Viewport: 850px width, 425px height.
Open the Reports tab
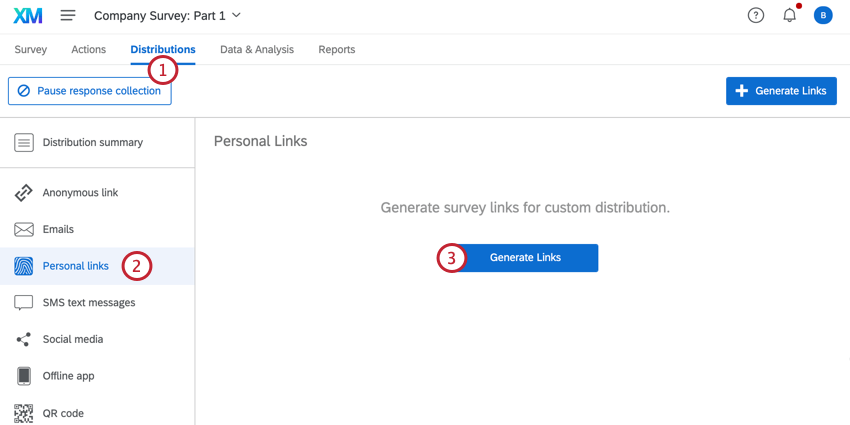[337, 50]
